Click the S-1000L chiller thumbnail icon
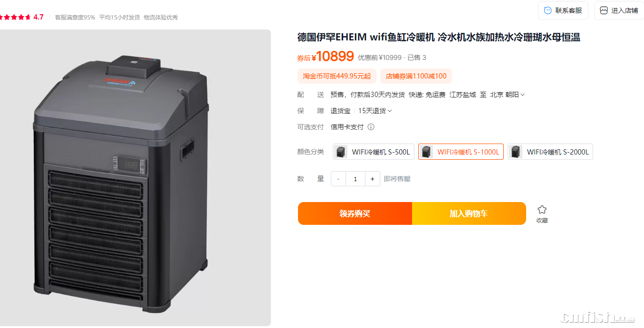 pos(427,152)
